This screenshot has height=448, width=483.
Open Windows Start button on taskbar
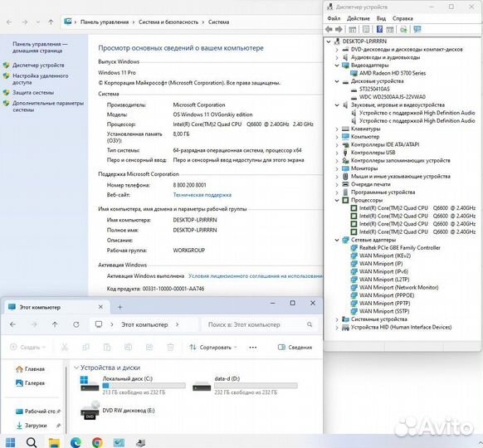tap(10, 442)
